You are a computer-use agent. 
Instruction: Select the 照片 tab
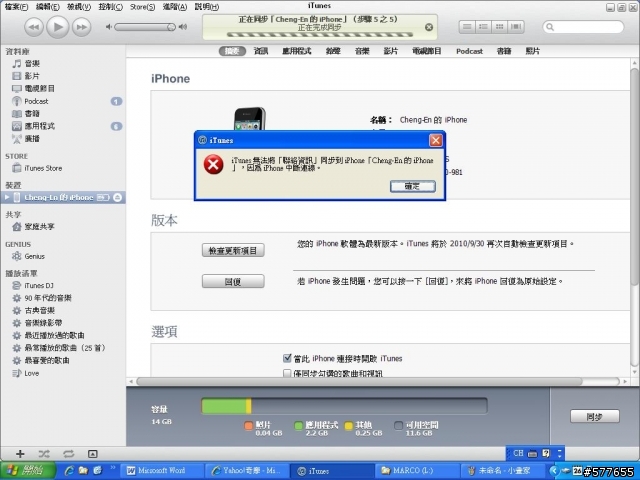click(533, 51)
